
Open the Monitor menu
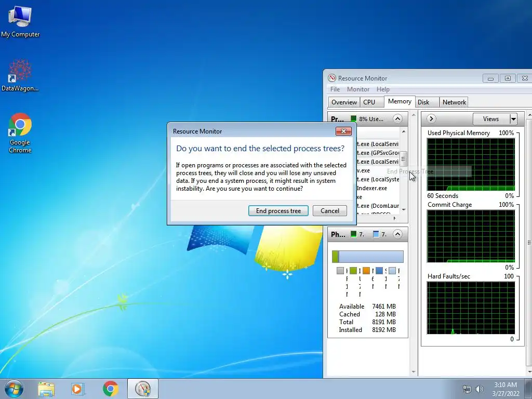click(358, 89)
